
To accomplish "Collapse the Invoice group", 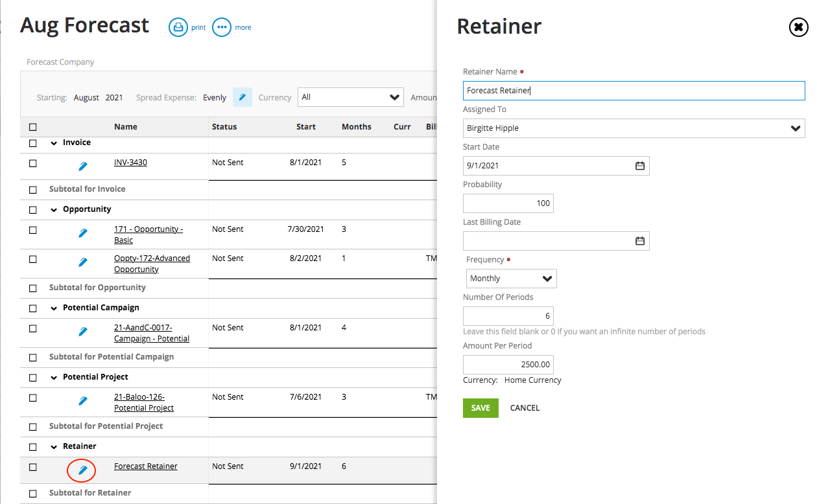I will click(54, 143).
